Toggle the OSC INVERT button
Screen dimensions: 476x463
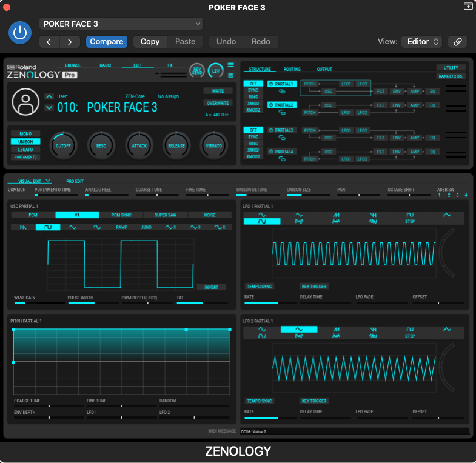(x=211, y=287)
